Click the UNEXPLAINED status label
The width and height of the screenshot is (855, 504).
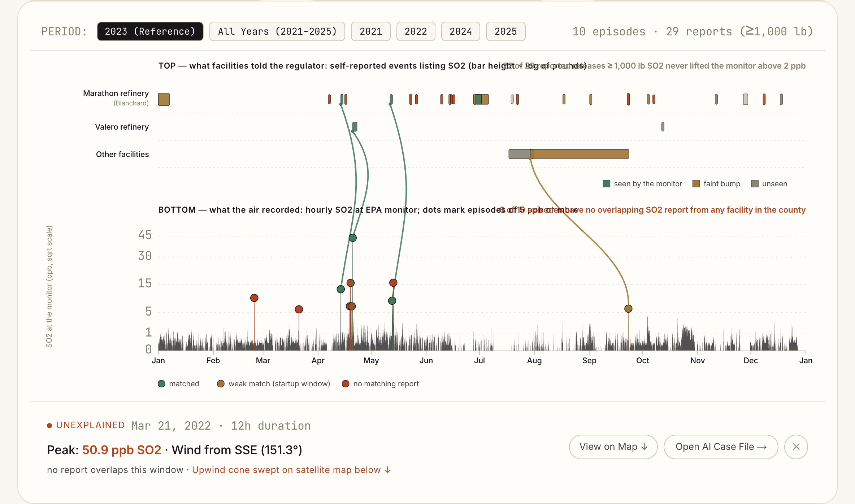pyautogui.click(x=90, y=425)
